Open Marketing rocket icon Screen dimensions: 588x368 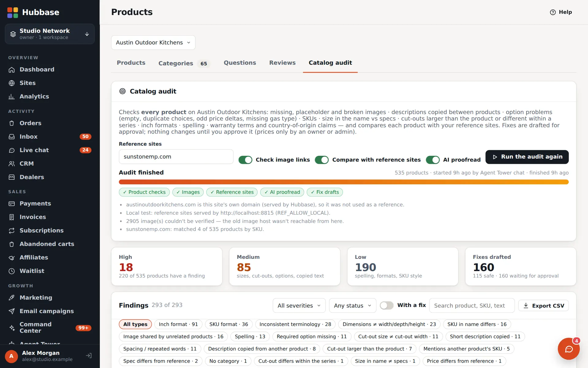pos(12,298)
